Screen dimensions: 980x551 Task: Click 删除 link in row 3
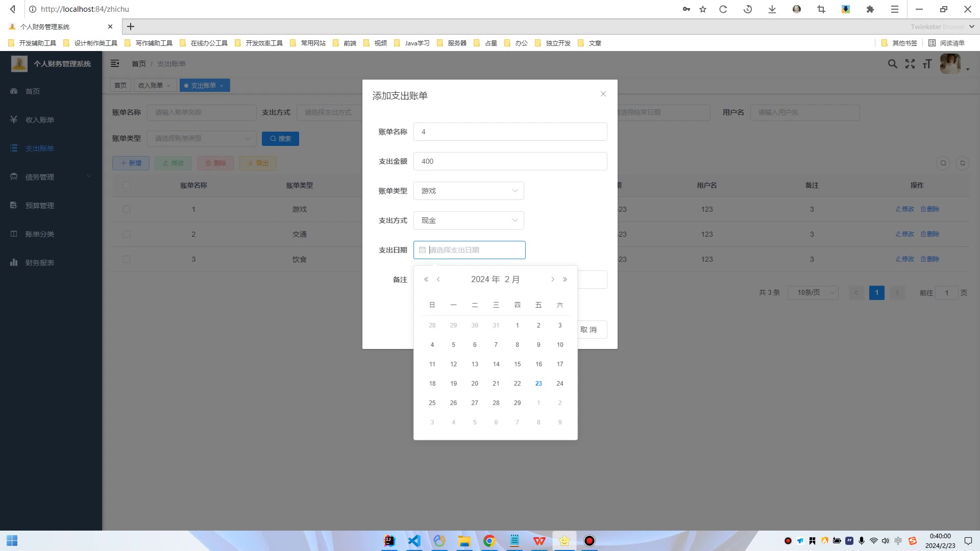point(930,259)
